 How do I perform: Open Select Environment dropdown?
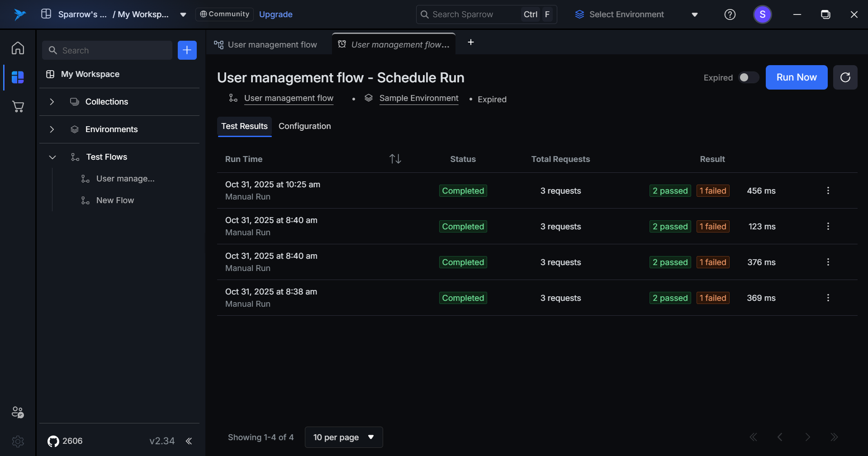(x=636, y=14)
